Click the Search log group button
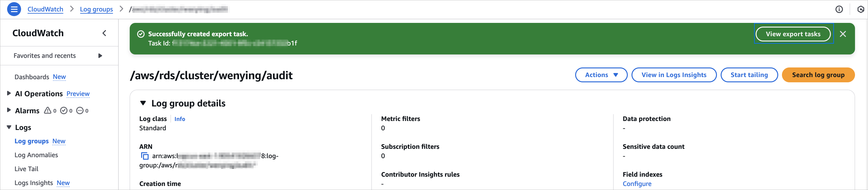Viewport: 868px width, 190px height. coord(818,75)
